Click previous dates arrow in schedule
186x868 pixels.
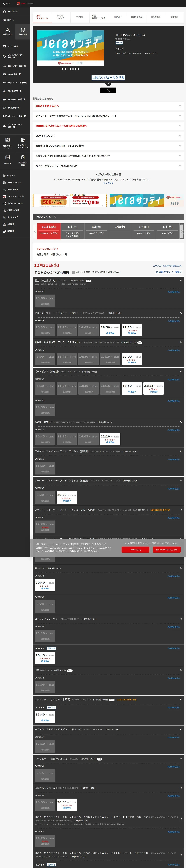tap(35, 231)
